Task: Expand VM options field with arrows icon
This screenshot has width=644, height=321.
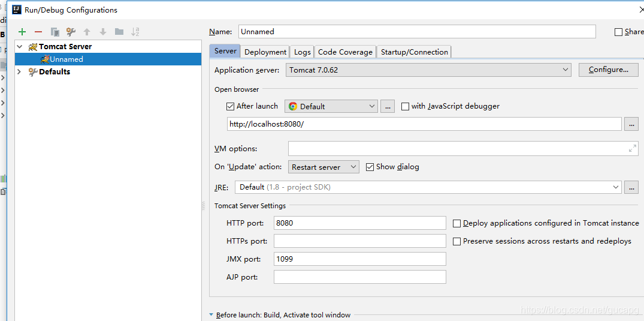Action: pyautogui.click(x=633, y=149)
